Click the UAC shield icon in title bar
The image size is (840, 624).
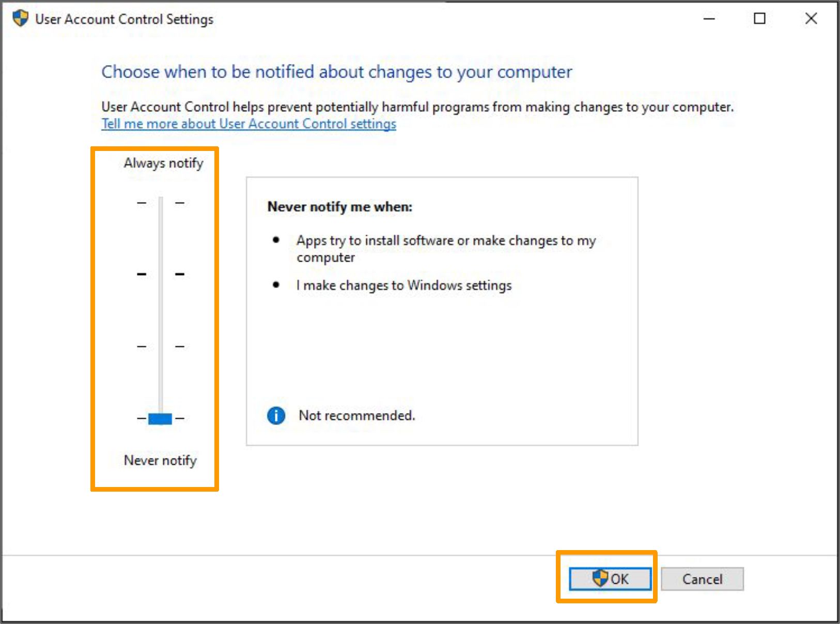point(20,19)
